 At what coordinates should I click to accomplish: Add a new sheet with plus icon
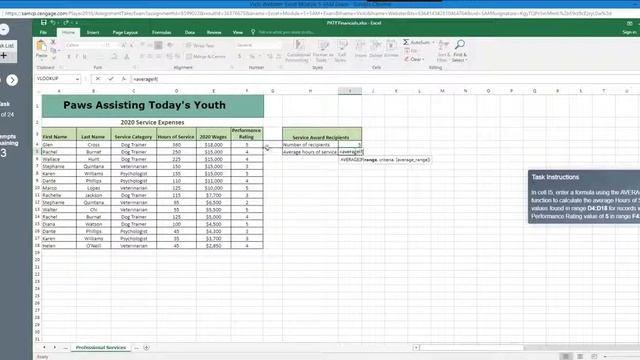coord(146,348)
